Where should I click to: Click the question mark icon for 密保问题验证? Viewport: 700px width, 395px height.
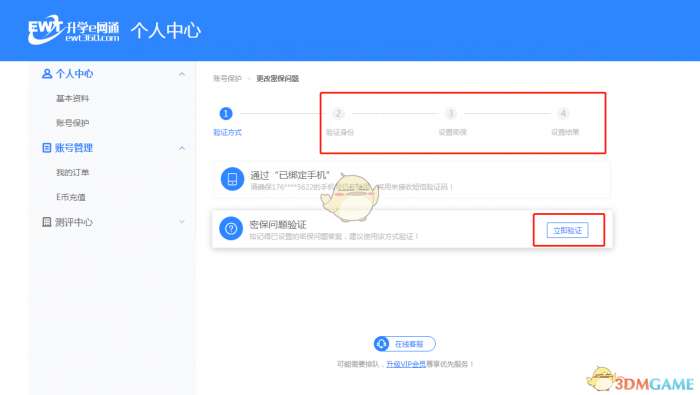[x=231, y=229]
